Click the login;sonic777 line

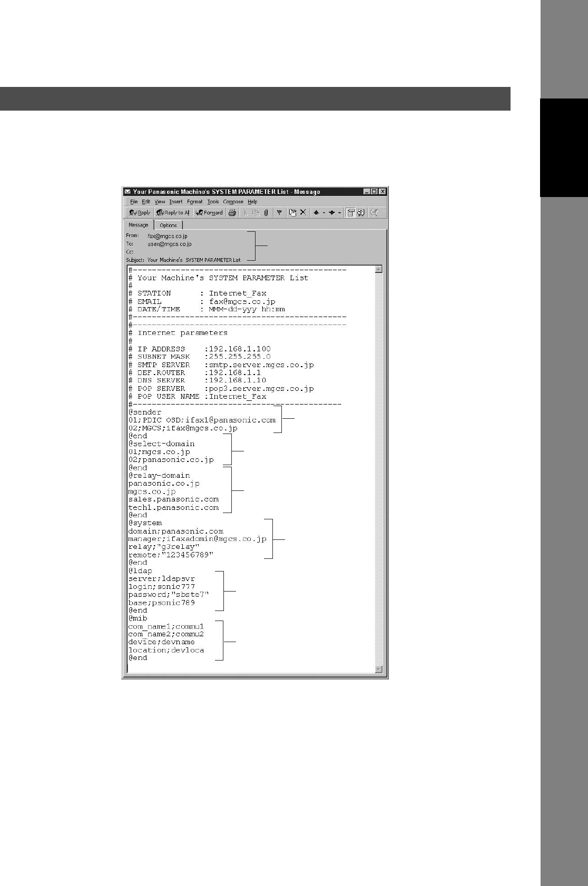[x=162, y=587]
